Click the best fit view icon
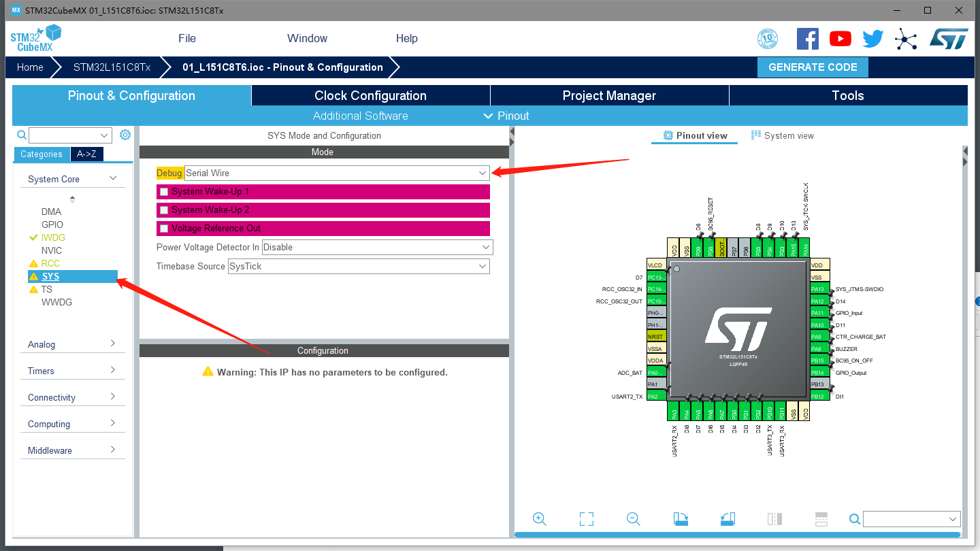Viewport: 980px width, 551px height. [x=586, y=518]
